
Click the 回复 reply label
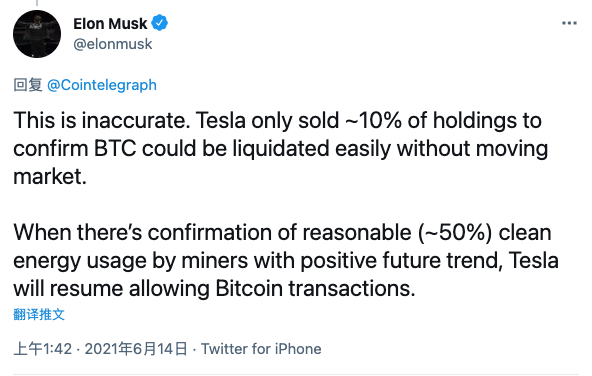point(28,85)
